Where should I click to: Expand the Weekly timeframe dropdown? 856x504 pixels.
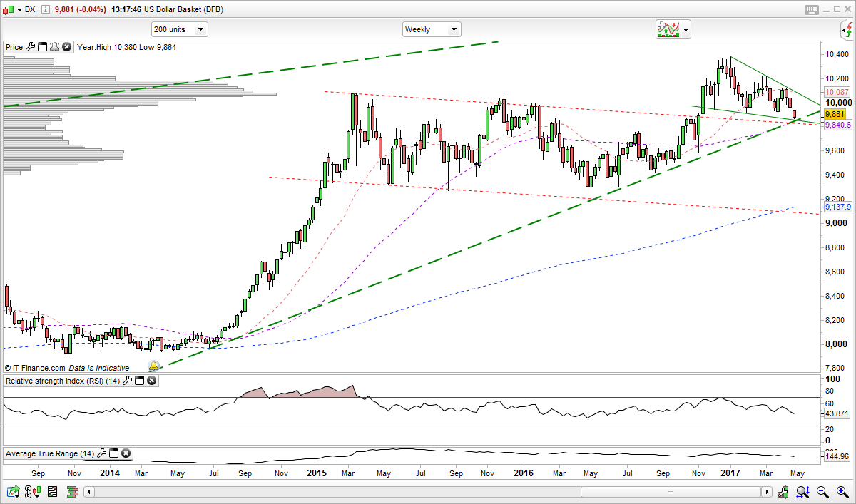pyautogui.click(x=453, y=29)
